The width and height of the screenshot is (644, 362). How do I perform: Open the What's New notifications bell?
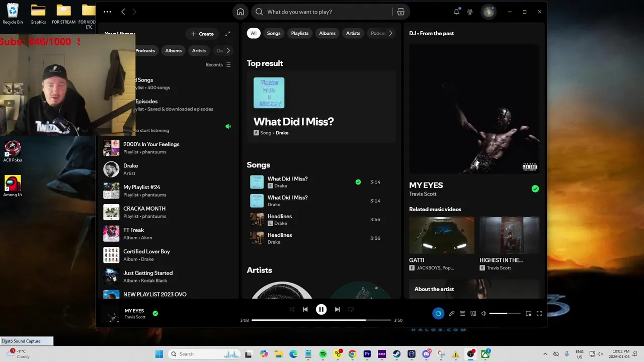click(456, 12)
